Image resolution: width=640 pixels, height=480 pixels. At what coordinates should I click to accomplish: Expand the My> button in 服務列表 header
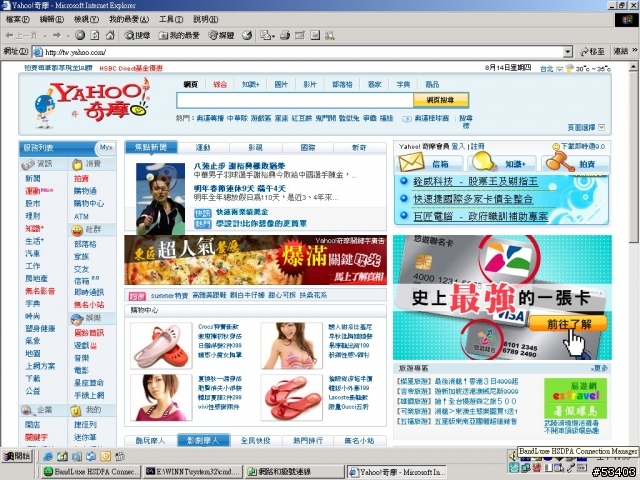[x=106, y=147]
